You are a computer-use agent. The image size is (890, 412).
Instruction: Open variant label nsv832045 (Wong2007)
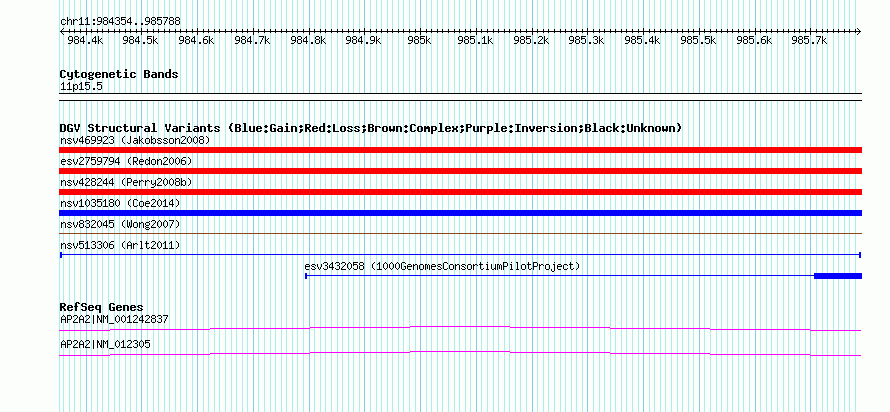point(120,224)
